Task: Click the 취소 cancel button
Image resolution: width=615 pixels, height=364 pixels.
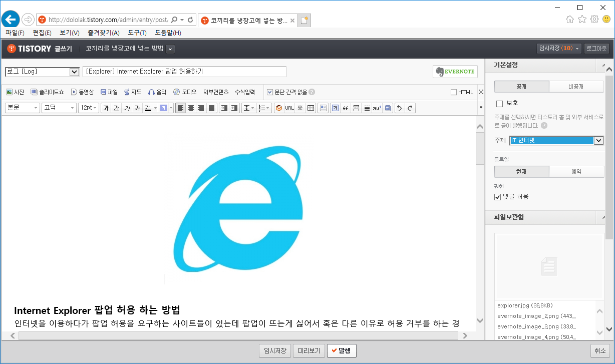Action: [600, 351]
